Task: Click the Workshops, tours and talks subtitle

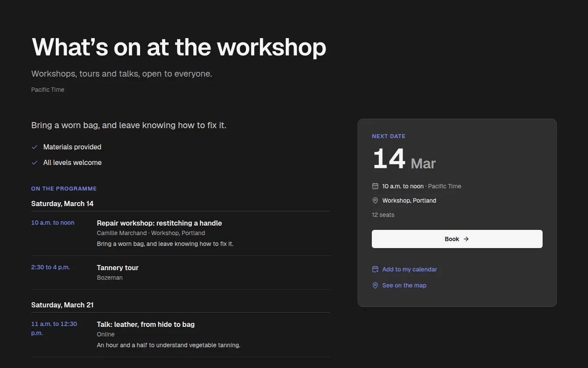Action: coord(121,74)
